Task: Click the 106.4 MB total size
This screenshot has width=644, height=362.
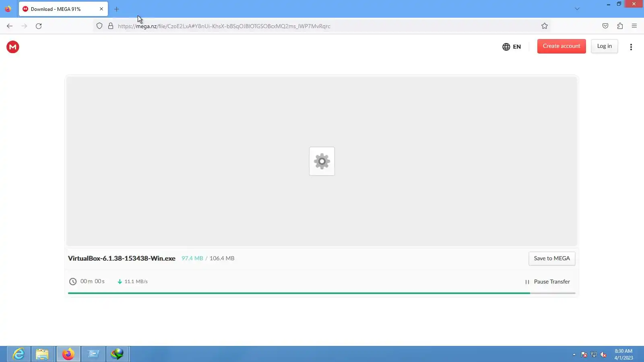Action: point(222,259)
